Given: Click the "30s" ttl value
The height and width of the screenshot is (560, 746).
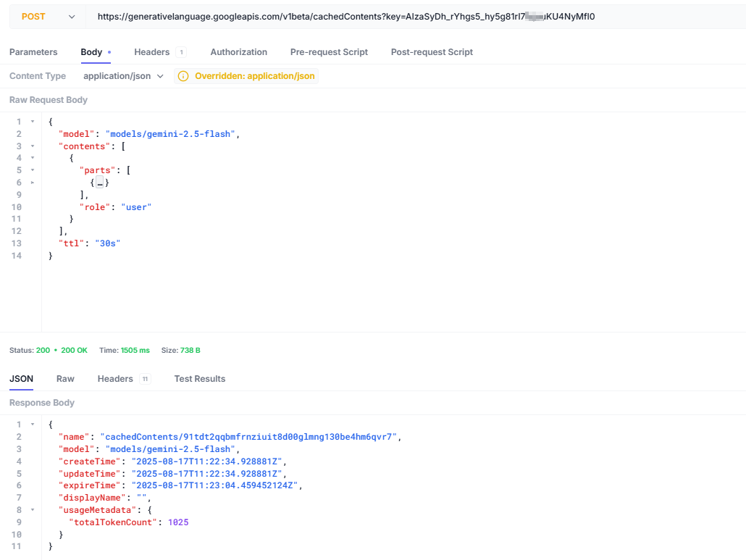Looking at the screenshot, I should (107, 243).
